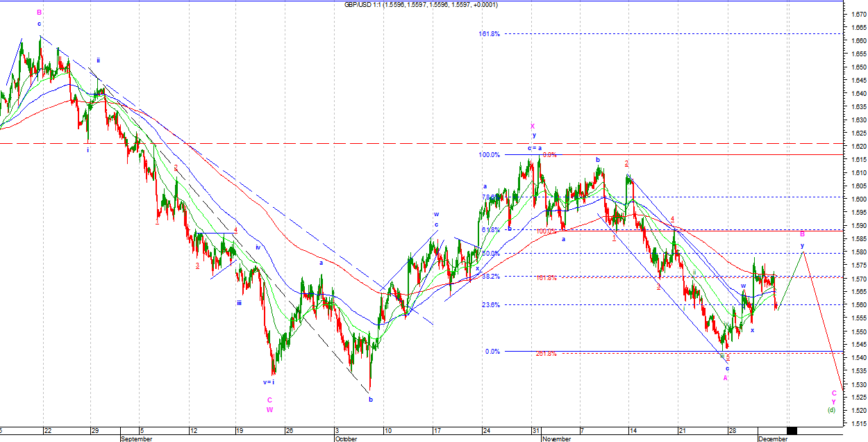This screenshot has width=868, height=442.
Task: Click the blue 100.0% Fibonacci level label
Action: coord(489,155)
